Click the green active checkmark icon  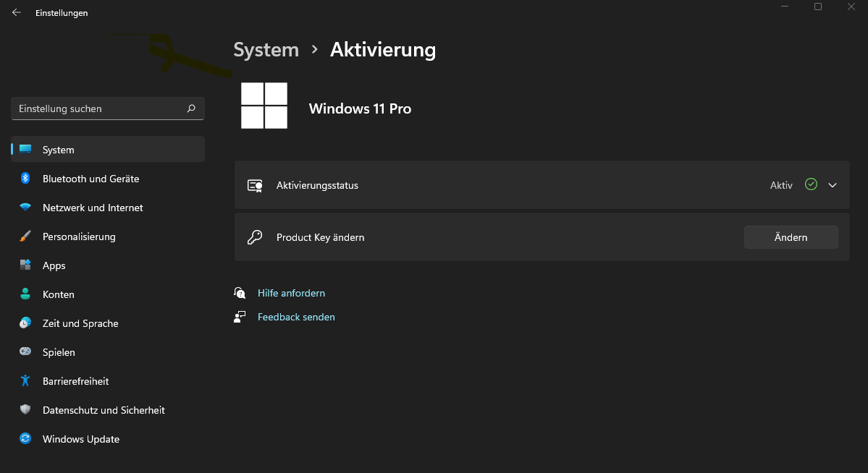pos(811,184)
